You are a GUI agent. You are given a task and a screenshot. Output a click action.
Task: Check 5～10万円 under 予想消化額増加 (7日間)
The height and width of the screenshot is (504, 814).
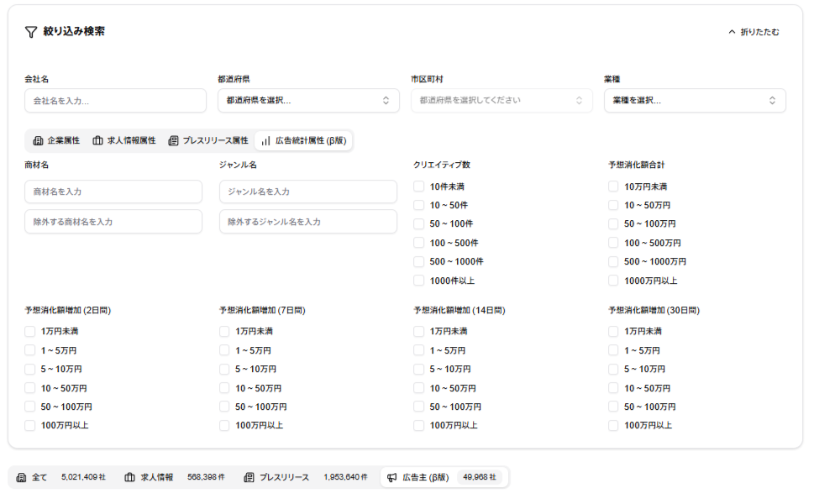224,369
